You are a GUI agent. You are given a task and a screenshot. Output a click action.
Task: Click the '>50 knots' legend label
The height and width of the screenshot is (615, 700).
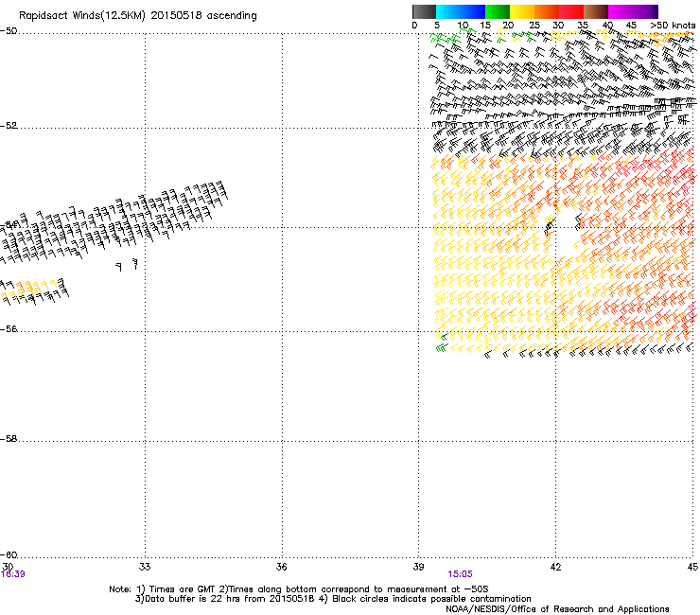pos(673,26)
